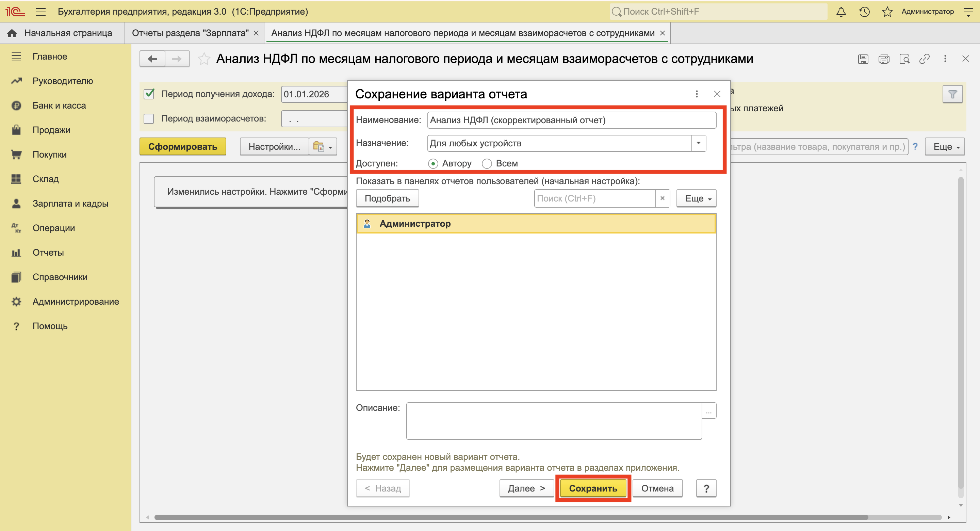Viewport: 980px width, 531px height.
Task: Uncheck Период получения дохода checkbox
Action: (149, 94)
